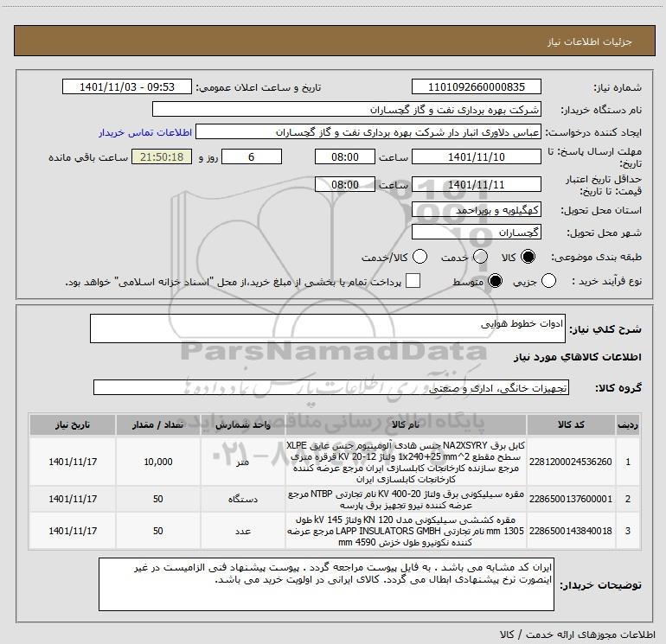Click the announcement date field 1401/11/03 - 09:53
666x644 pixels.
pyautogui.click(x=127, y=86)
